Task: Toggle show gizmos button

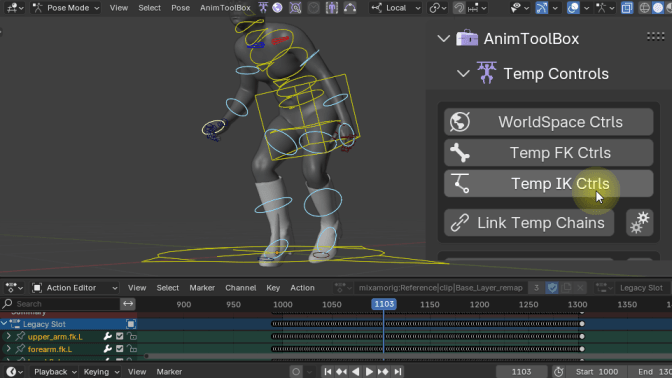Action: [x=542, y=8]
